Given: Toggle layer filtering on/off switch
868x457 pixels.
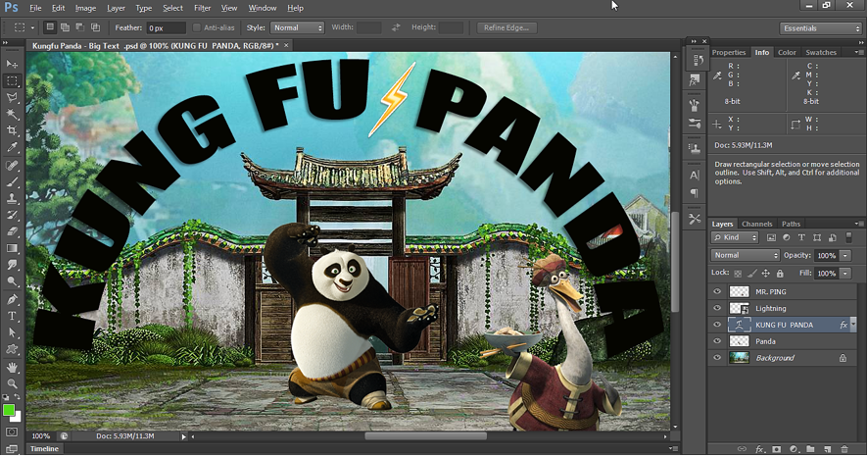Looking at the screenshot, I should pos(848,237).
